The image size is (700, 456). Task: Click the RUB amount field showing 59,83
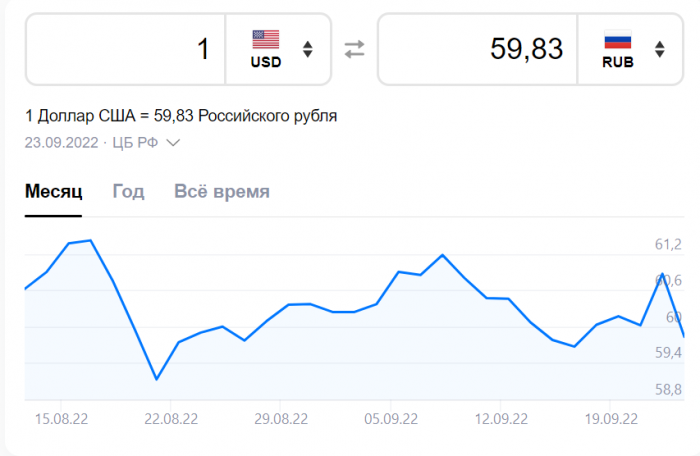(x=478, y=49)
